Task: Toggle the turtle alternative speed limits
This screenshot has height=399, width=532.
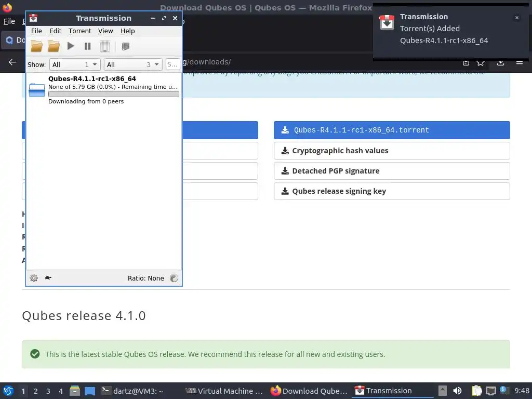Action: 48,278
